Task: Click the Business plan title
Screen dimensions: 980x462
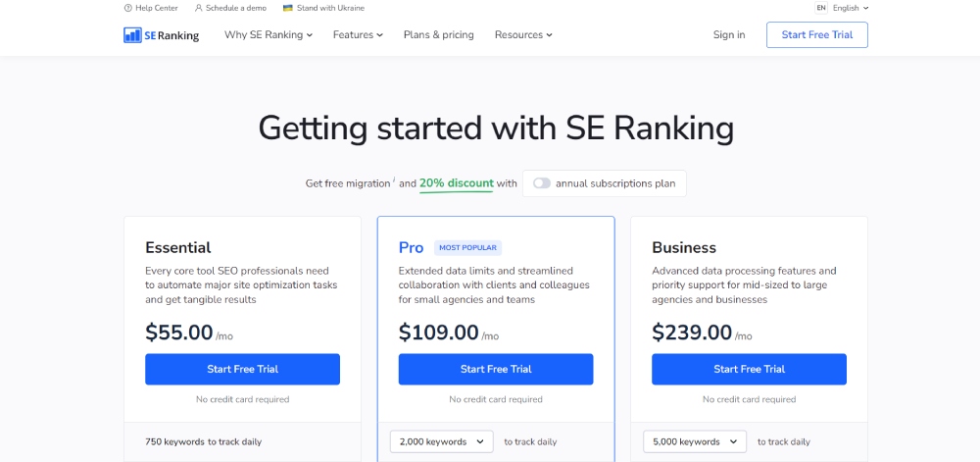Action: (684, 247)
